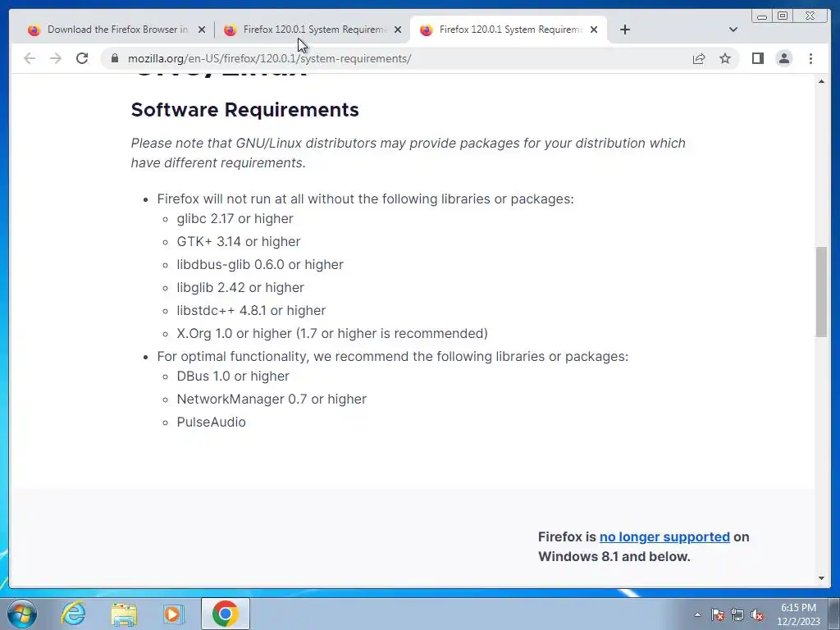Open the Windows Start menu
The height and width of the screenshot is (630, 840).
(22, 614)
